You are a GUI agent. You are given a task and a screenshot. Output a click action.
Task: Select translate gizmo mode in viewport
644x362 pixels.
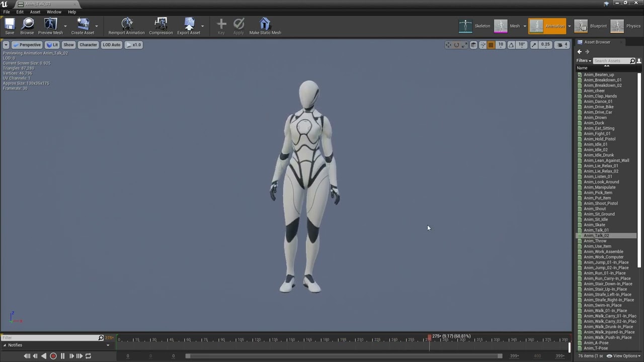(x=448, y=45)
